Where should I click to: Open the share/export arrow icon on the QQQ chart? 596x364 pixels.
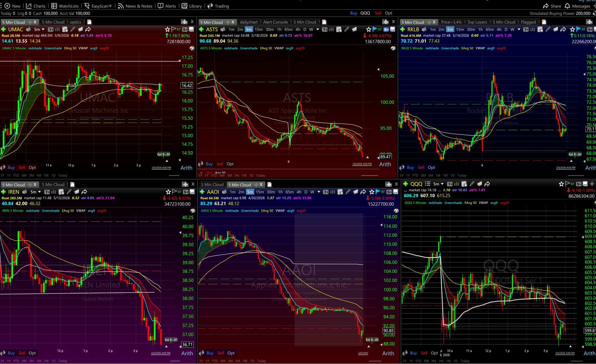pos(487,184)
